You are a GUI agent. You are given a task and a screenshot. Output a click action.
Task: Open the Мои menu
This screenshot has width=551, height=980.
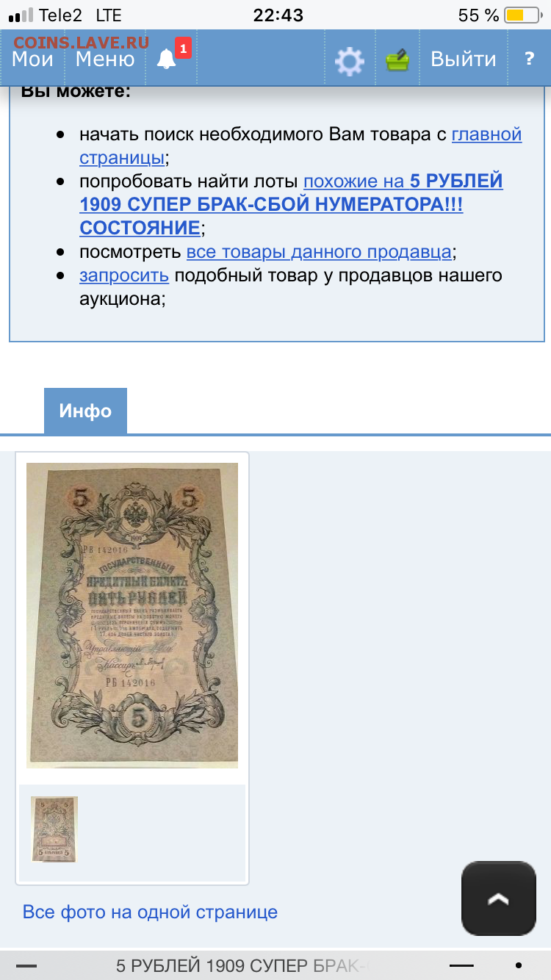click(33, 59)
